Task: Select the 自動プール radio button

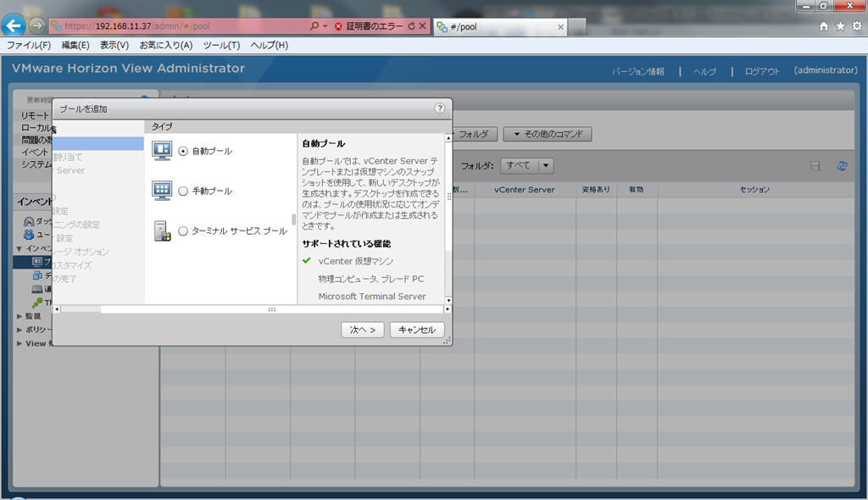Action: point(183,151)
